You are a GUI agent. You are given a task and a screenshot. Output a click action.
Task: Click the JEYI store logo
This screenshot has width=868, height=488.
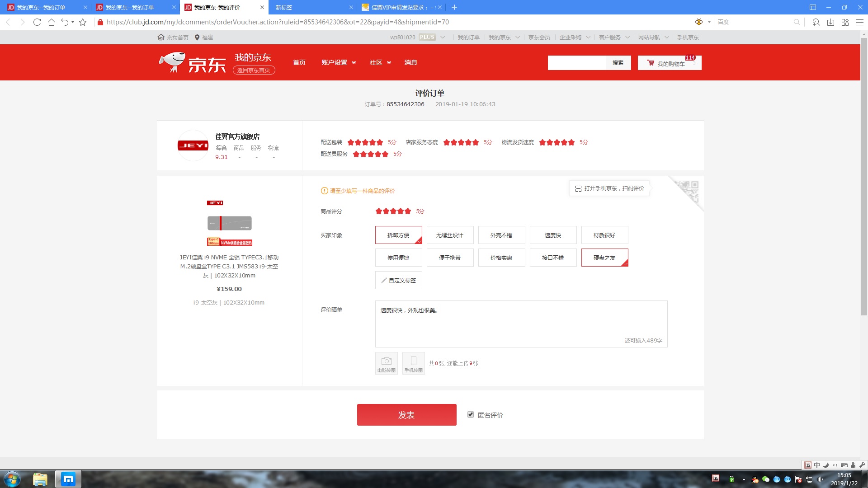pyautogui.click(x=193, y=145)
